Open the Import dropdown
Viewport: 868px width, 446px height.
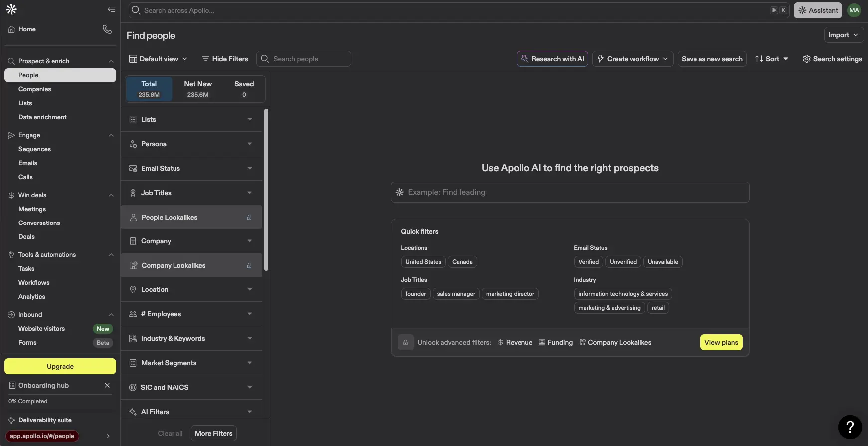point(843,35)
